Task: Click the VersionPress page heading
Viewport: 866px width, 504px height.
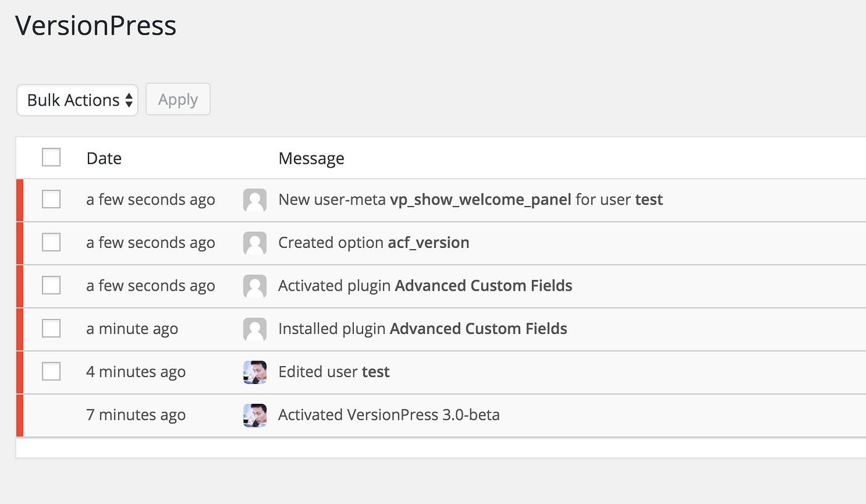Action: click(96, 26)
